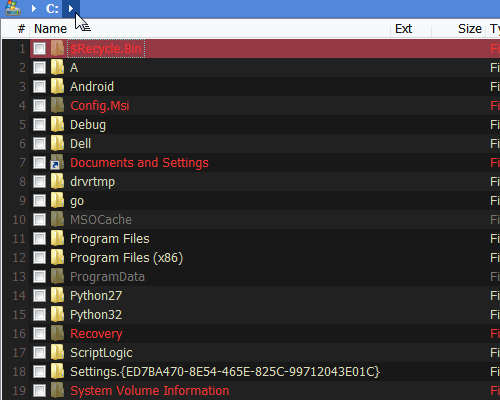Check Documents and Settings checkbox
Viewport: 500px width, 400px height.
tap(39, 163)
